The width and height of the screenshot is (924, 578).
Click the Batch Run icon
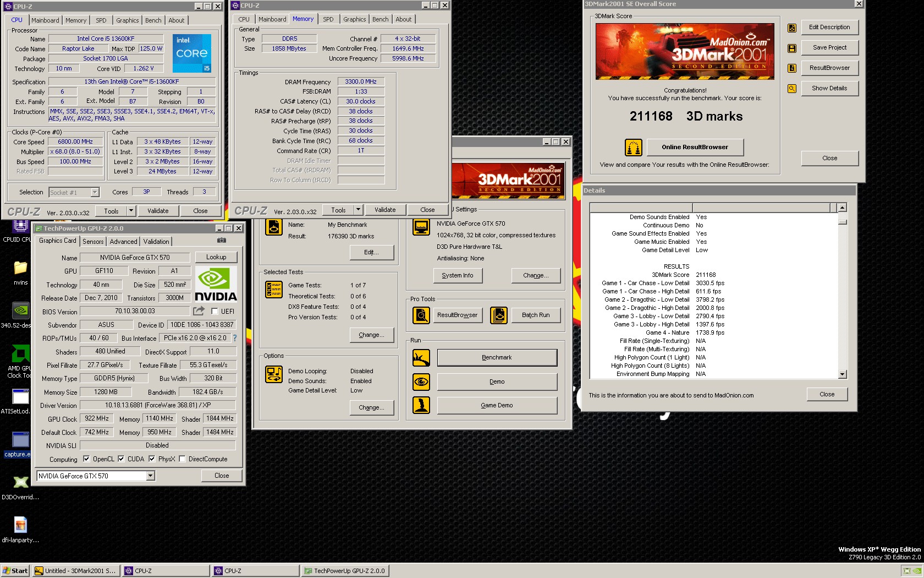click(499, 315)
